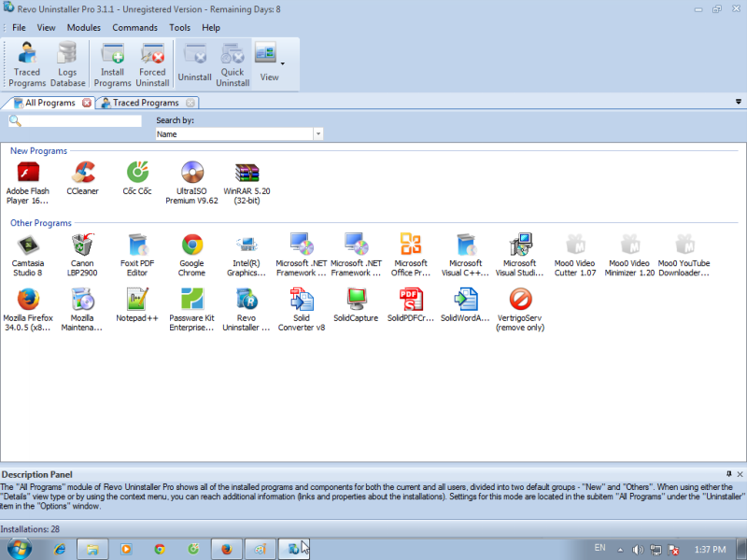Screen dimensions: 747x560
Task: Close the Description Panel
Action: [740, 474]
